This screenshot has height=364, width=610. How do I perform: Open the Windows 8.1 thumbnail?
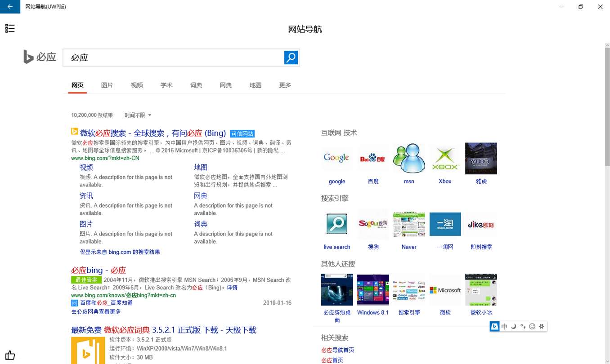tap(373, 289)
